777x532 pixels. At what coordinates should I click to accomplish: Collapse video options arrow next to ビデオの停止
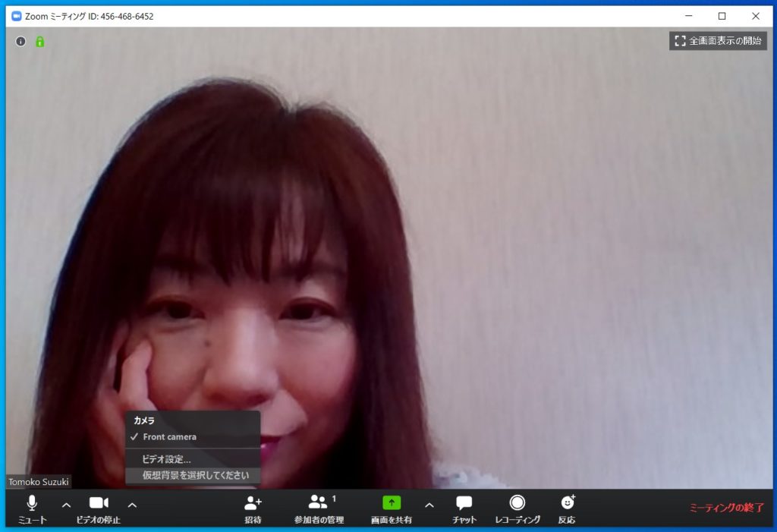(132, 505)
